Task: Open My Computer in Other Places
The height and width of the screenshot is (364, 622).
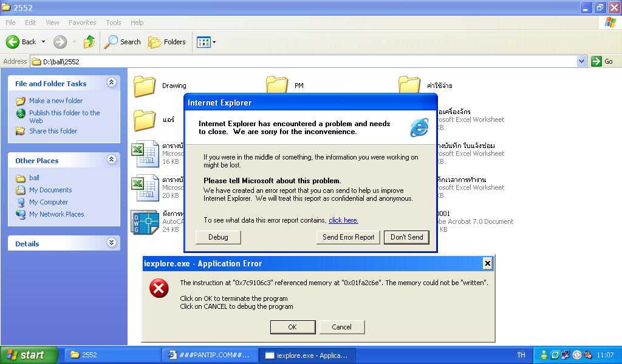Action: click(x=49, y=202)
